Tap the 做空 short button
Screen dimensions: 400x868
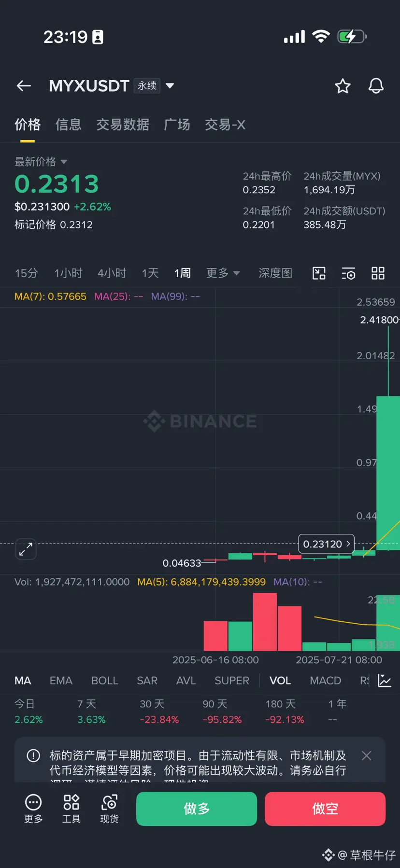325,809
